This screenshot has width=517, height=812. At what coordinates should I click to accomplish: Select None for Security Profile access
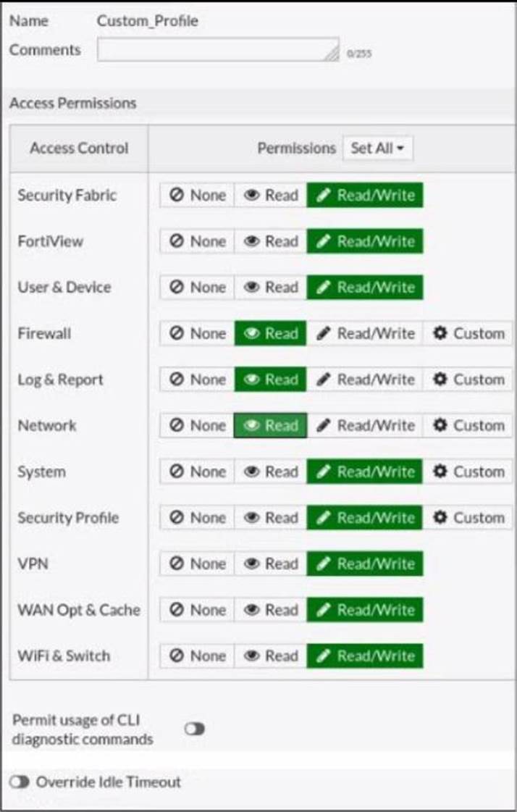pos(197,518)
